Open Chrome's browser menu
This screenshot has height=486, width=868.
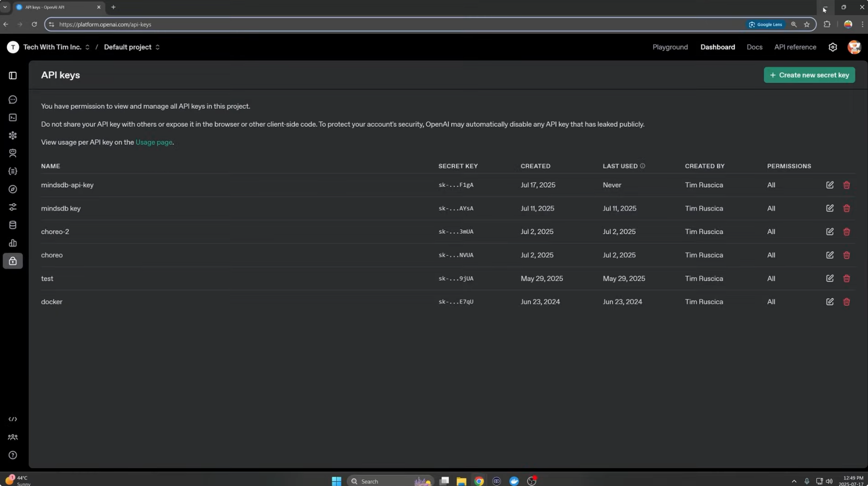(x=863, y=24)
